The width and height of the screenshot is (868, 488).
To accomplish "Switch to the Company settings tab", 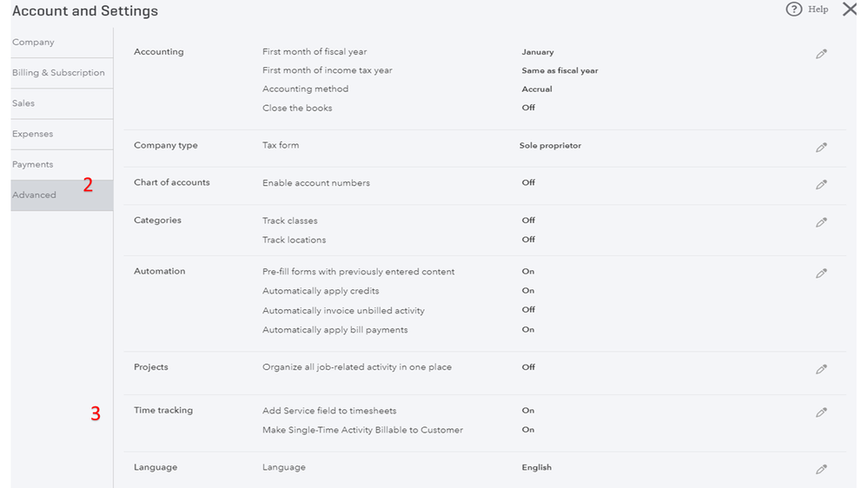I will 34,43.
